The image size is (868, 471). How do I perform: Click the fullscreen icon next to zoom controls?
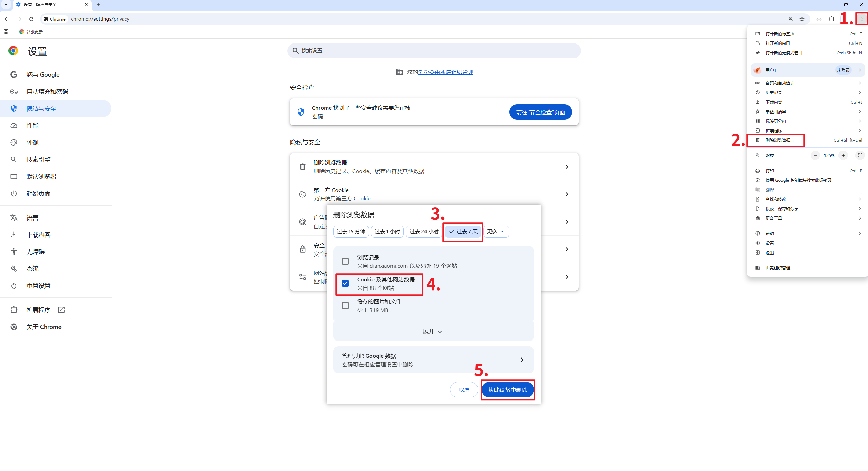click(x=860, y=155)
